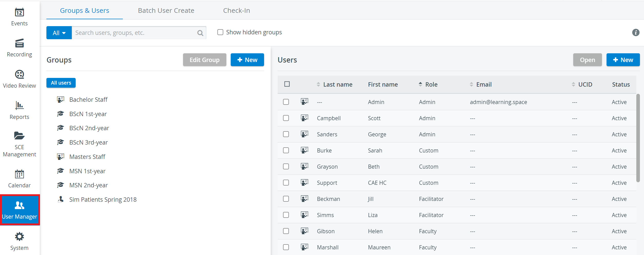Image resolution: width=644 pixels, height=255 pixels.
Task: Open SCE Management folder icon
Action: 19,136
